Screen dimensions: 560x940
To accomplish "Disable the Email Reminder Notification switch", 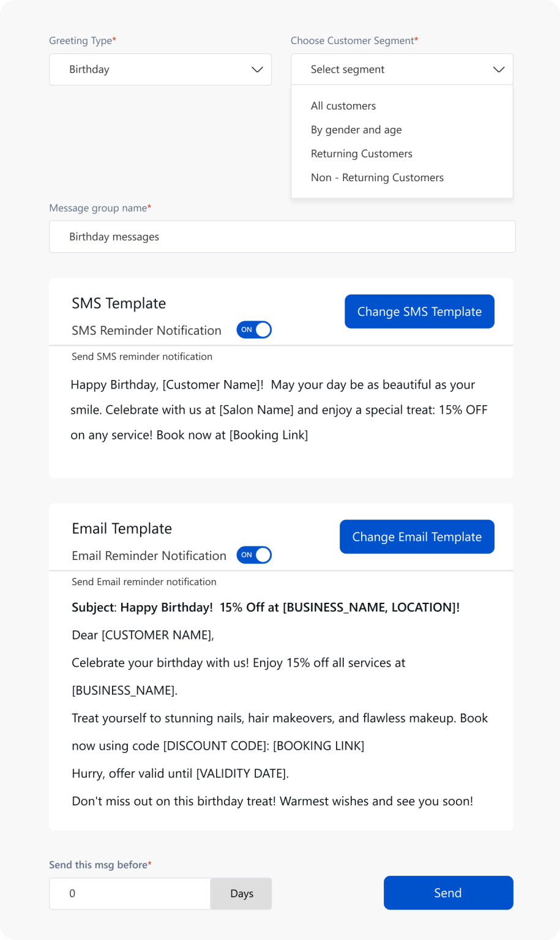I will (254, 554).
